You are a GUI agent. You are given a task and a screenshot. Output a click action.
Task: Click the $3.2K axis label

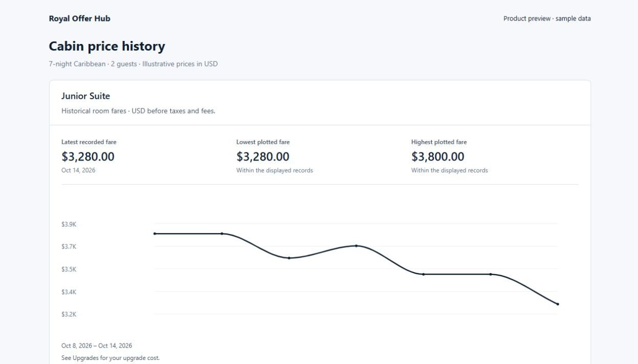coord(69,314)
